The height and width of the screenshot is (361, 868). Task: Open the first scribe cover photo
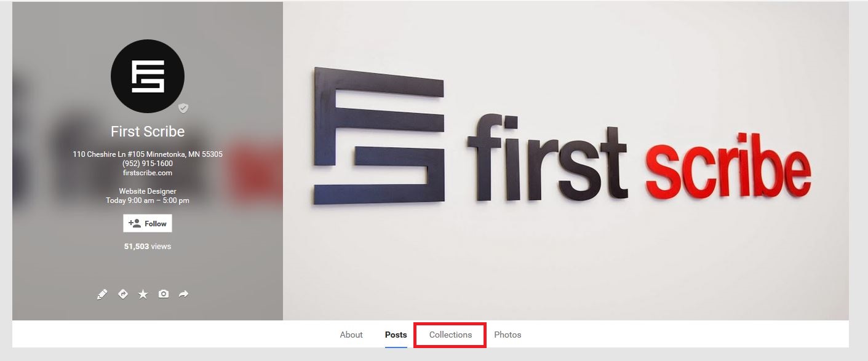(x=566, y=161)
